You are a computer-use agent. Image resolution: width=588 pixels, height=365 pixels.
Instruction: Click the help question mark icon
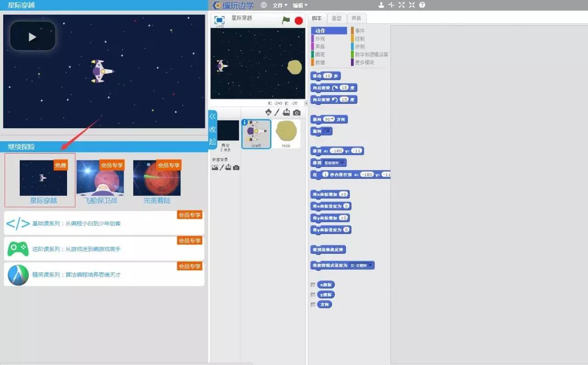pos(422,5)
